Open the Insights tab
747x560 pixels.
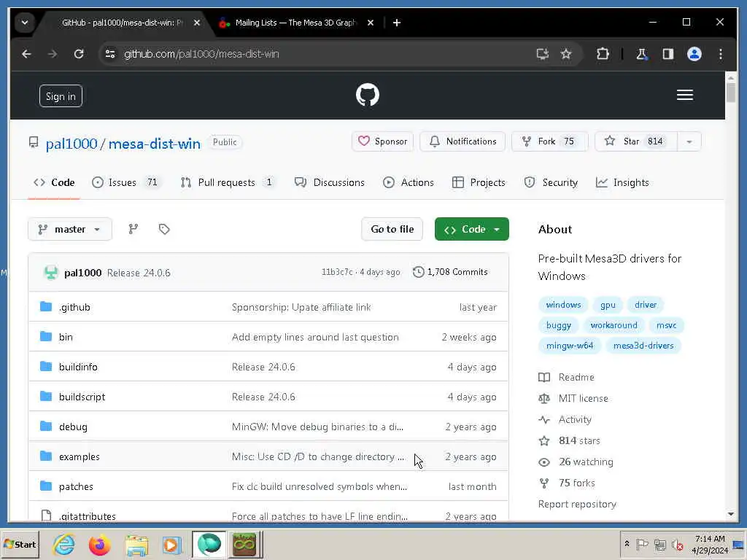(x=622, y=182)
